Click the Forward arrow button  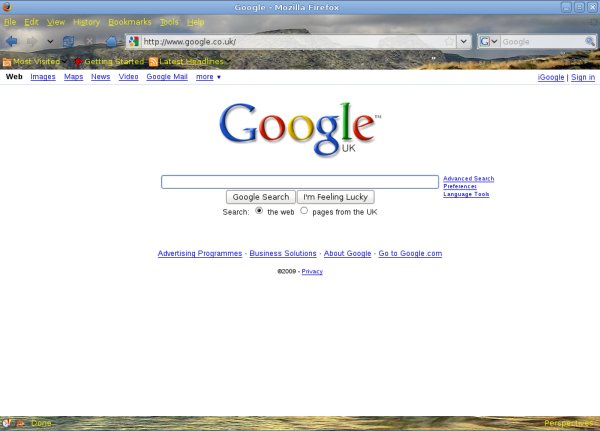32,41
